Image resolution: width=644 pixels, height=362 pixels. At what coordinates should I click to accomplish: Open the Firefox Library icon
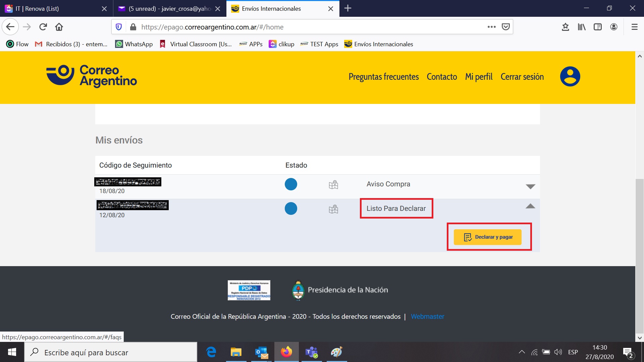coord(582,27)
